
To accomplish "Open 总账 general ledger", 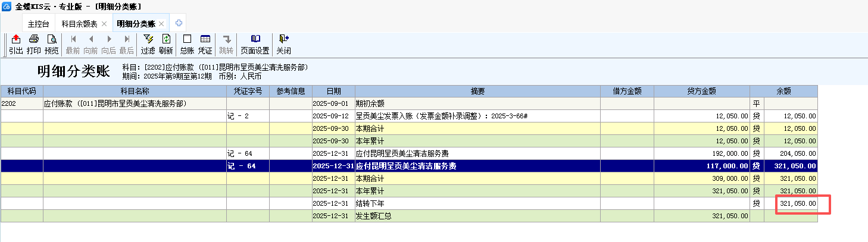I will pos(187,44).
